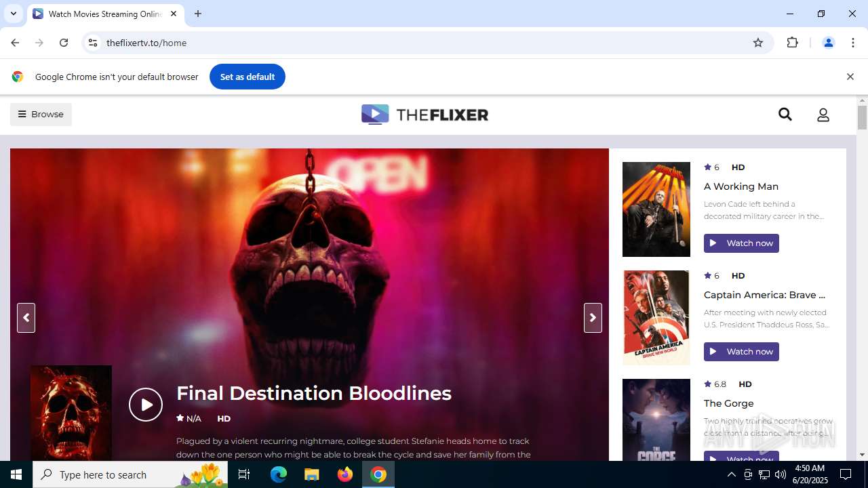Open File Explorer from taskbar
This screenshot has height=488, width=868.
click(x=312, y=474)
